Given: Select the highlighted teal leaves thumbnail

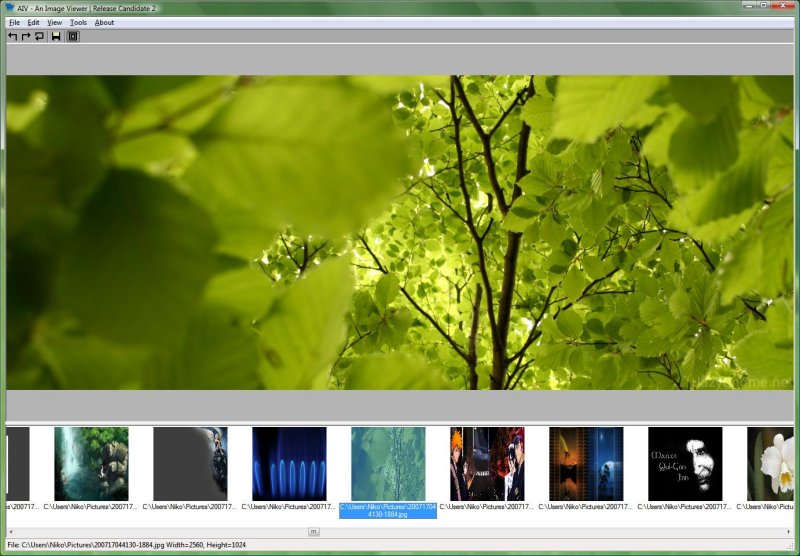Looking at the screenshot, I should pyautogui.click(x=388, y=464).
